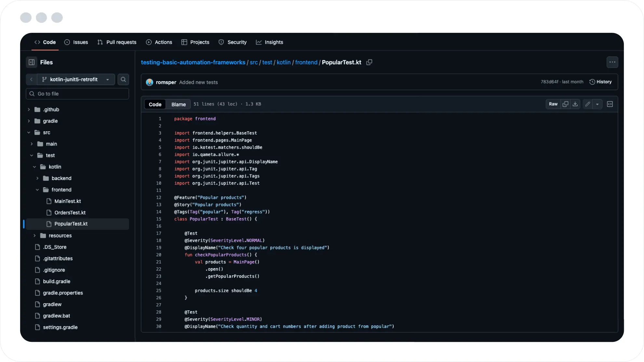Image resolution: width=644 pixels, height=362 pixels.
Task: Open symbols panel icon
Action: pyautogui.click(x=610, y=104)
